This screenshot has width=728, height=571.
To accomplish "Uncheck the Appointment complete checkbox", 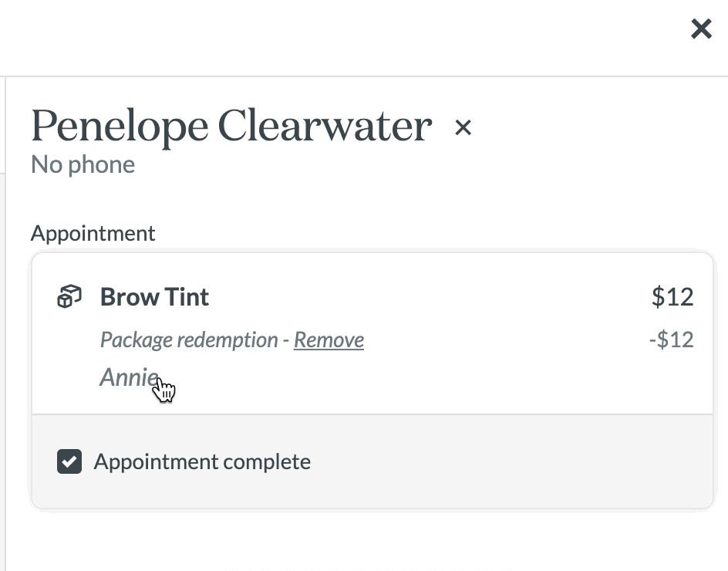I will (x=69, y=461).
